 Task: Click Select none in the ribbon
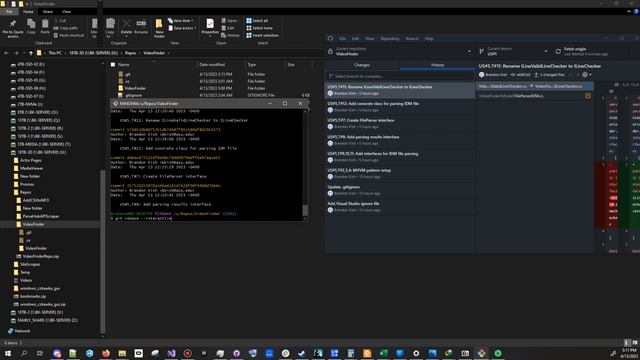(x=259, y=28)
